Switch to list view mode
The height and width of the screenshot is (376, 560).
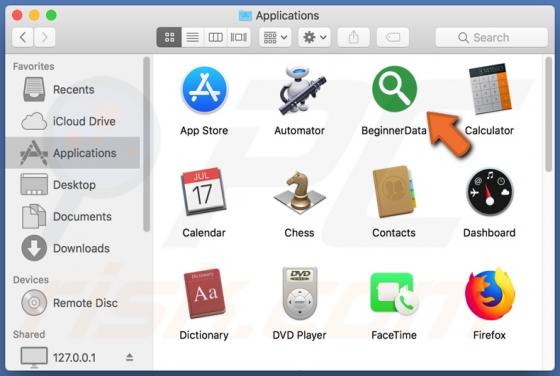point(192,37)
